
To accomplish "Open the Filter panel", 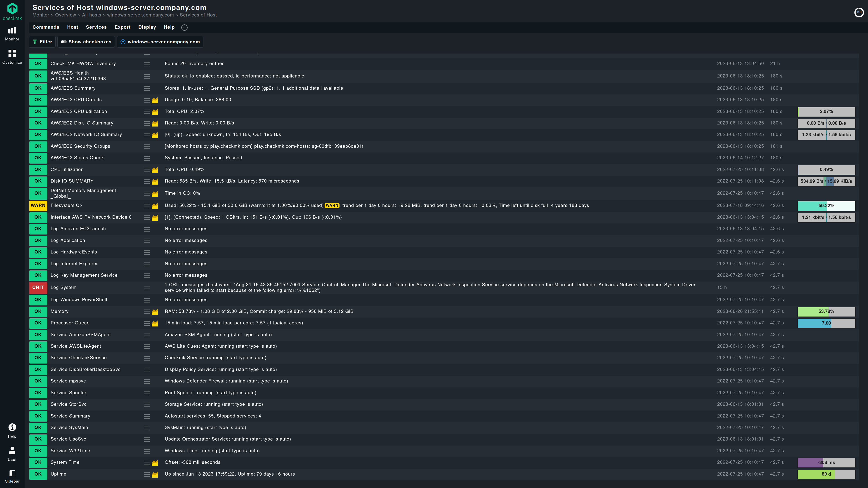I will click(x=42, y=42).
